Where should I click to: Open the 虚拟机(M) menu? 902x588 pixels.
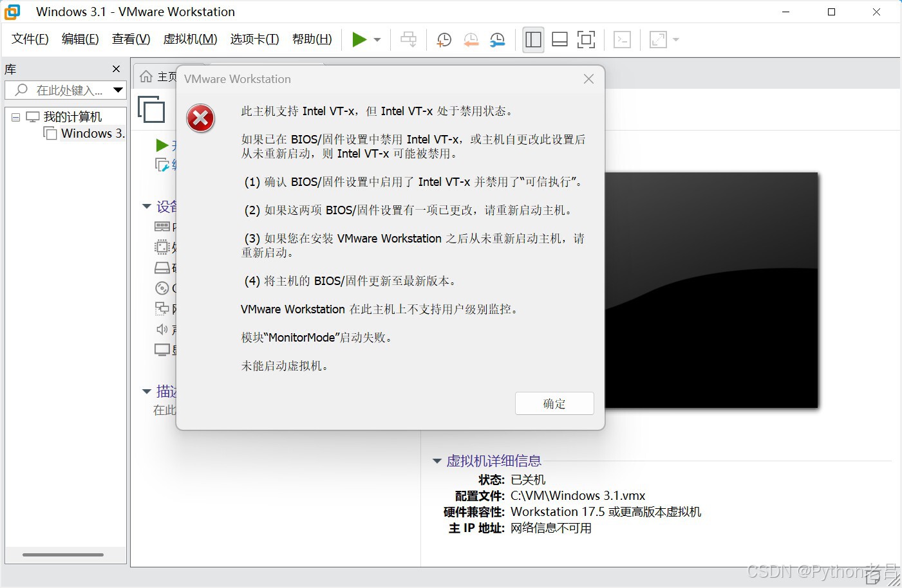(191, 39)
